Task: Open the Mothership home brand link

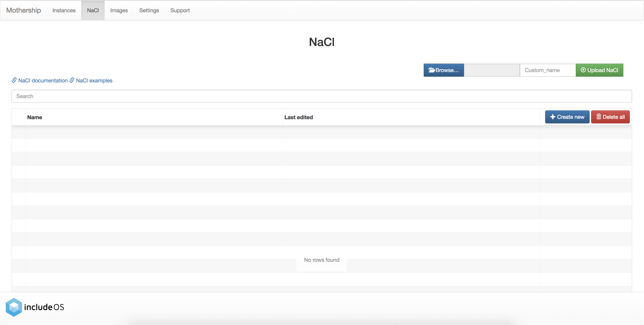Action: [x=24, y=10]
